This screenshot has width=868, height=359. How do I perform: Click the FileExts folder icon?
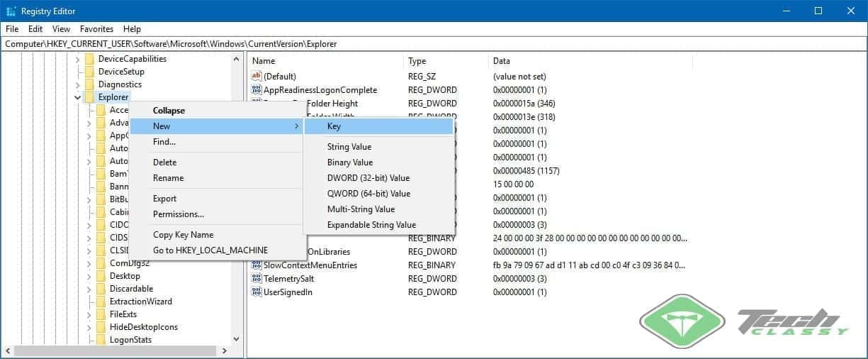101,314
